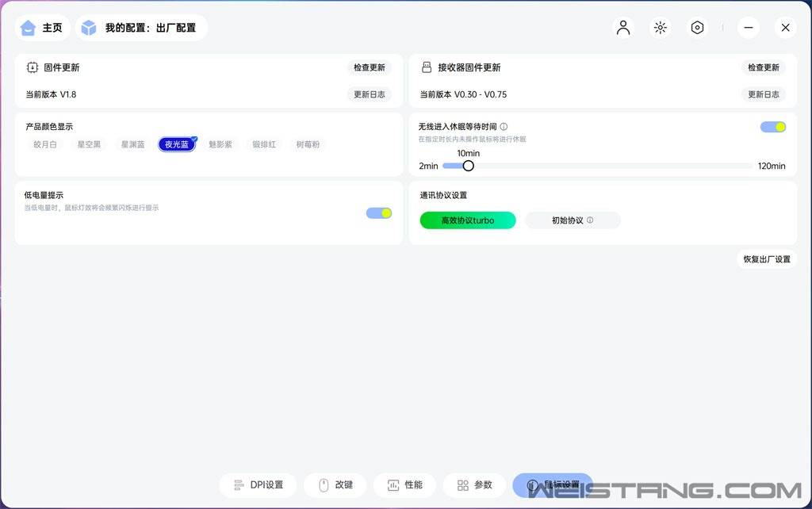812x509 pixels.
Task: Click the gauge icon on 性能 tab
Action: tap(394, 484)
